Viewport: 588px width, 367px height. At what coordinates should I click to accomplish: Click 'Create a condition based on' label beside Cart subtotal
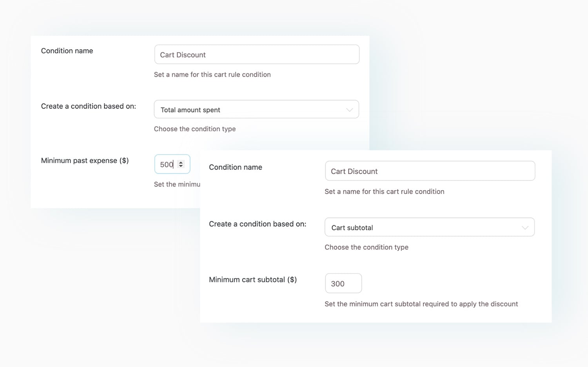tap(258, 224)
